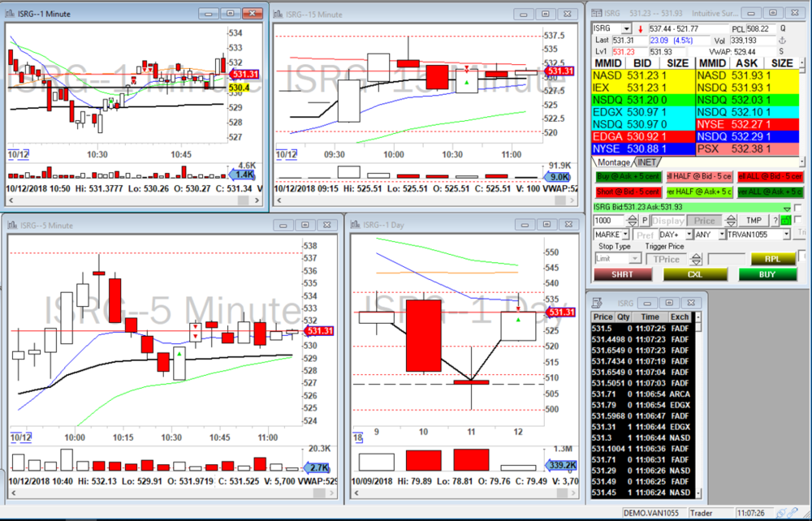Select the Montage tab
812x521 pixels.
tap(613, 163)
